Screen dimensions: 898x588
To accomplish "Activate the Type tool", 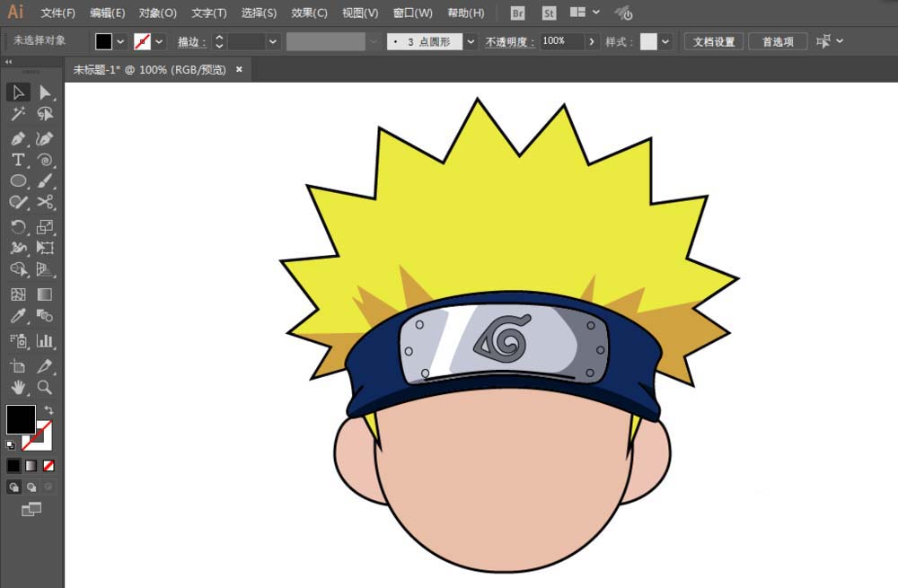I will pos(18,160).
